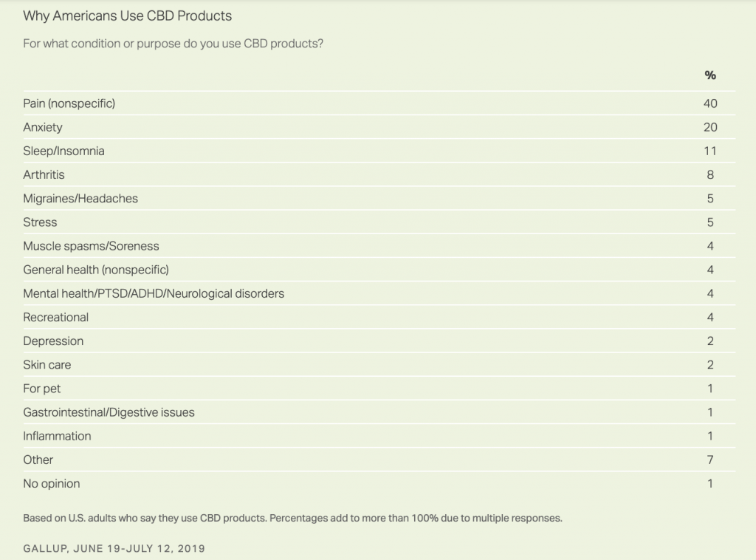Screen dimensions: 756x560
Task: Select the Inflammation row label
Action: point(57,436)
